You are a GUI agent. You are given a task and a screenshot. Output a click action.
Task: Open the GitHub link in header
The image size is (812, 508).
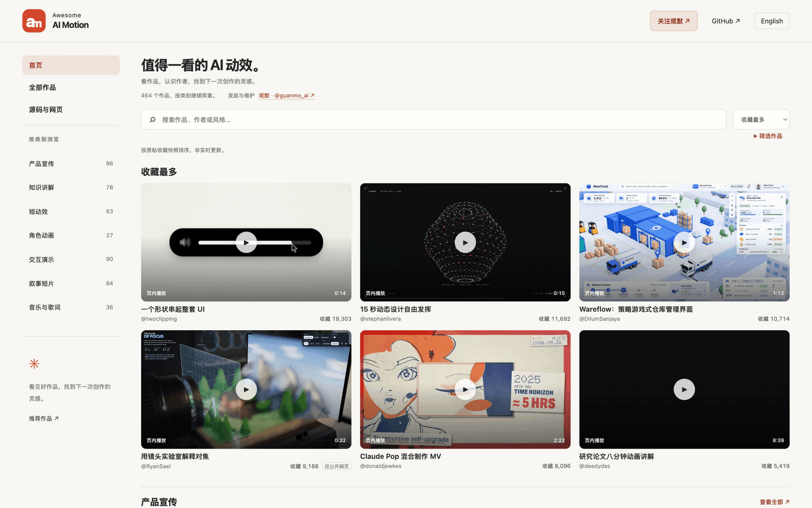click(726, 21)
